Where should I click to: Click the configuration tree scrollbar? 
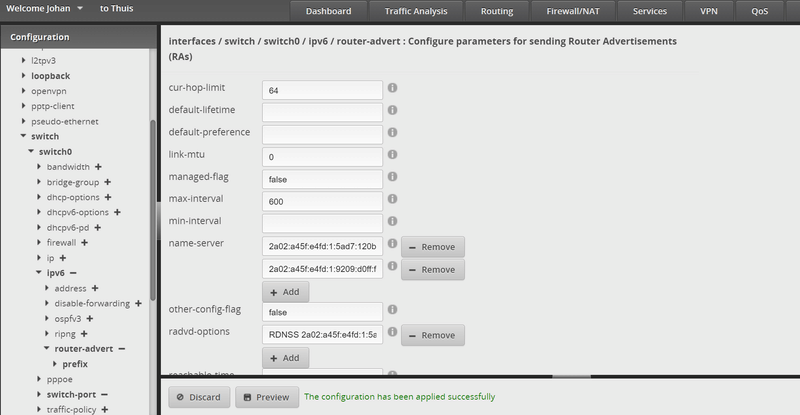[153, 200]
